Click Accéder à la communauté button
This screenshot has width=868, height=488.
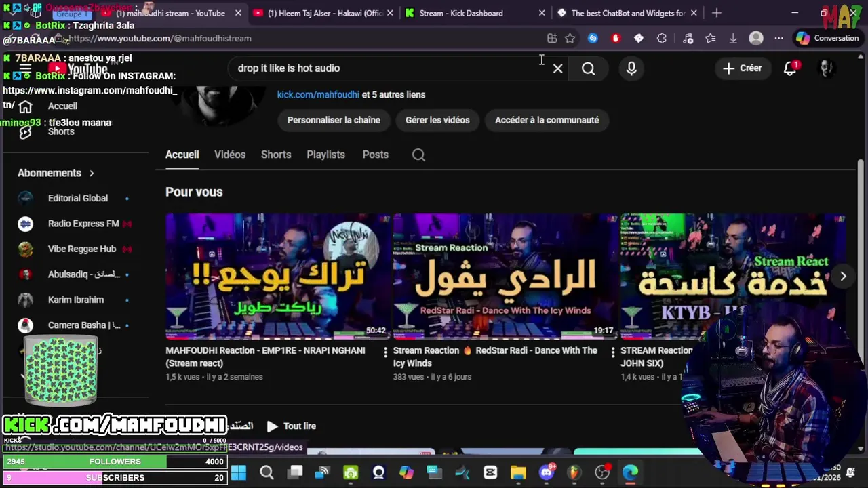tap(547, 120)
